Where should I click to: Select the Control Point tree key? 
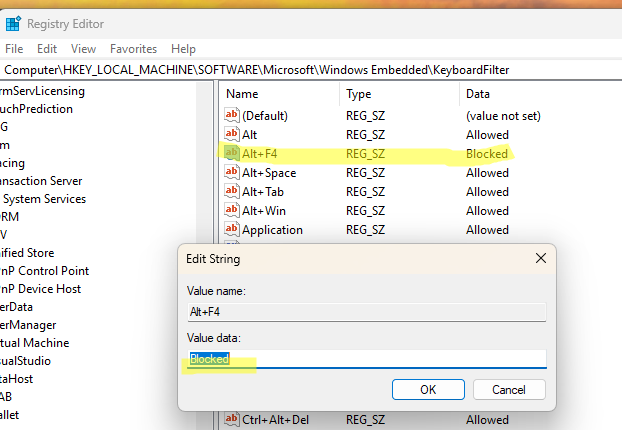point(44,271)
